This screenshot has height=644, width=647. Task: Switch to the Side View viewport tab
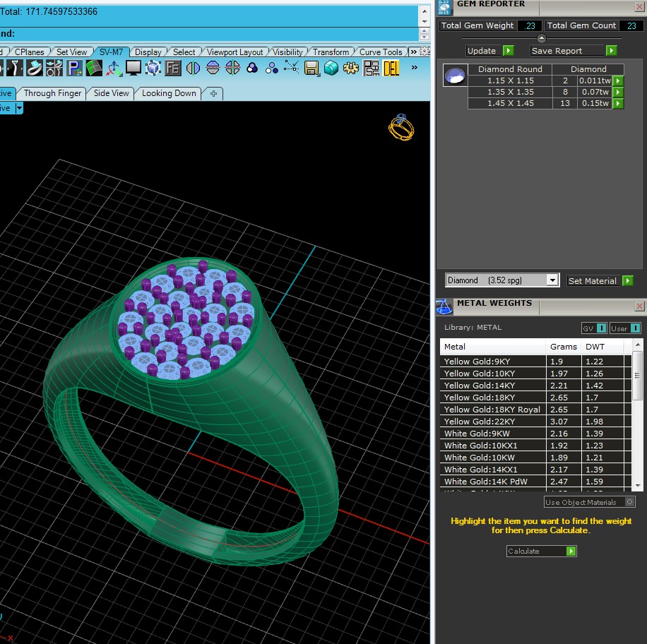pyautogui.click(x=111, y=93)
